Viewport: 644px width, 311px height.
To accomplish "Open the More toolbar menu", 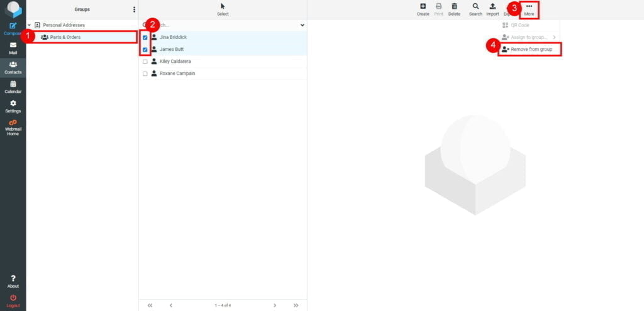I will 529,9.
